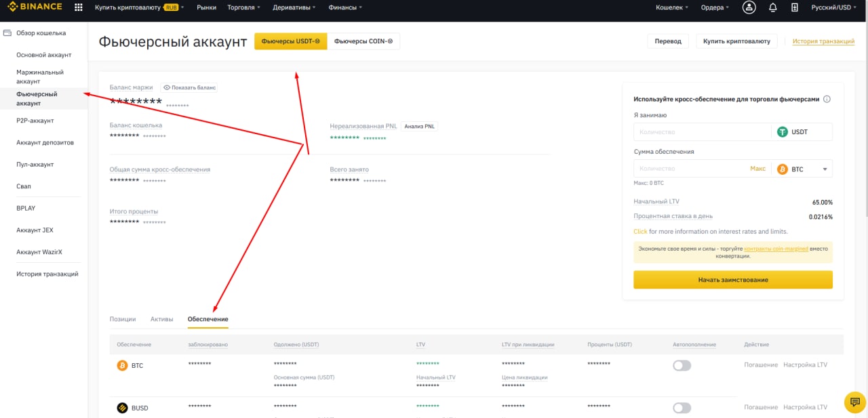Open the Русский/USD language selector
Screen dimensions: 868x418
[x=833, y=7]
